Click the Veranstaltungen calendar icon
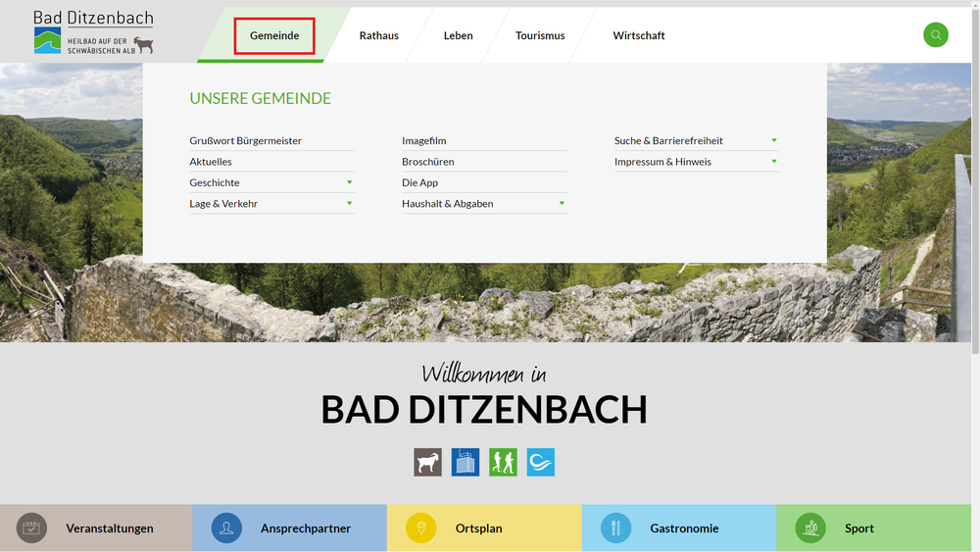980x552 pixels. (31, 528)
